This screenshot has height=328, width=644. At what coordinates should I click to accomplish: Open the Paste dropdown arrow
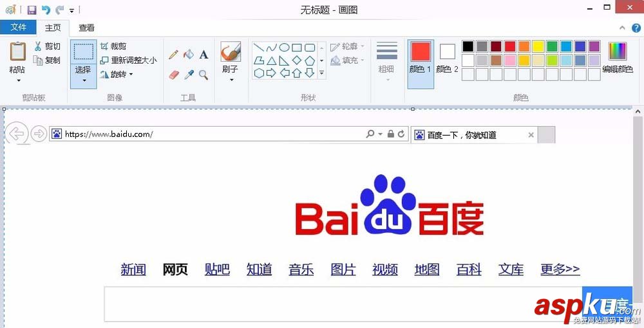[x=18, y=80]
